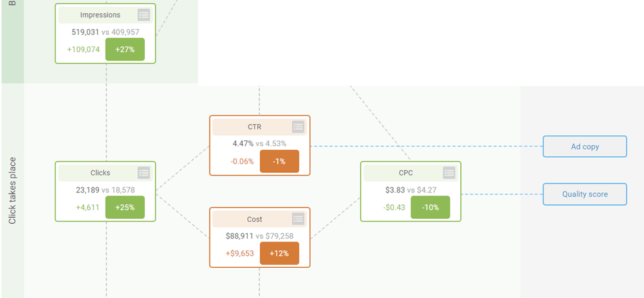Open the Quality score button
This screenshot has width=644, height=298.
(x=585, y=194)
